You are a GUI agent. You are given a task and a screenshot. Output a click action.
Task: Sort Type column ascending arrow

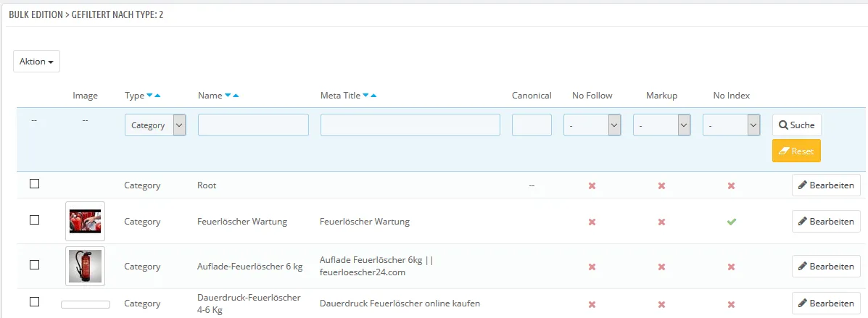click(x=158, y=96)
